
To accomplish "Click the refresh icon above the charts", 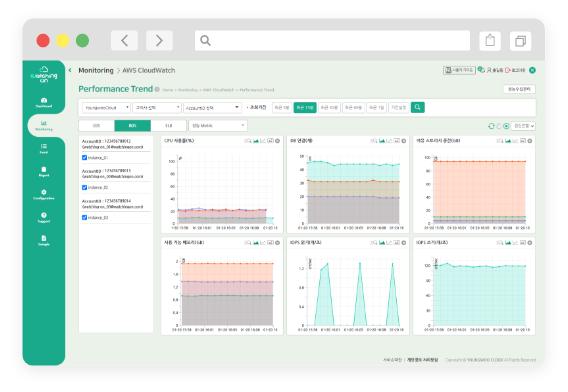I will (x=491, y=126).
